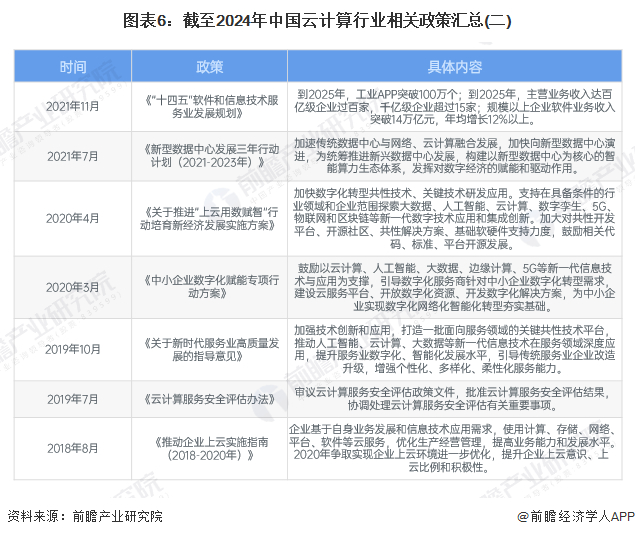Select policy 《云计算服务安全评估办法》
The height and width of the screenshot is (537, 635).
[209, 399]
